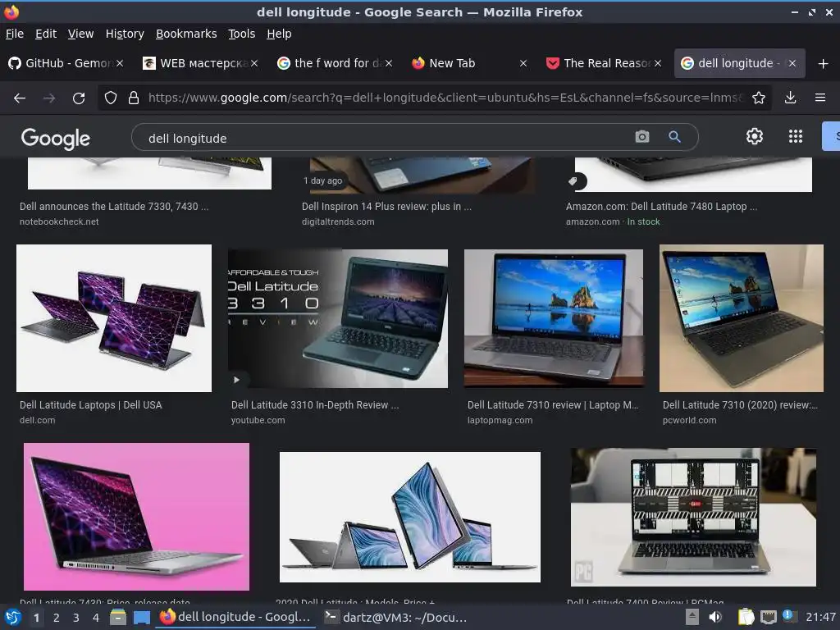The image size is (840, 630).
Task: Open Dell Latitude 3310 In-Depth Review link
Action: (315, 405)
